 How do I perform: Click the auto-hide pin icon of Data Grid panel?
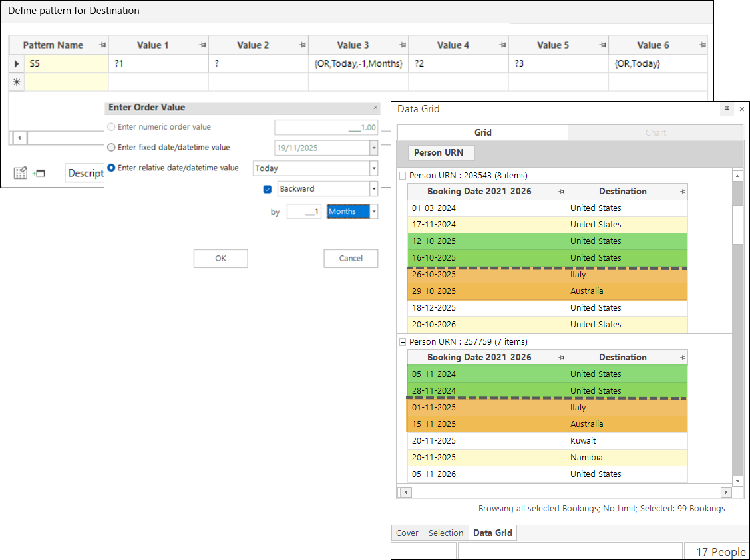coord(727,109)
